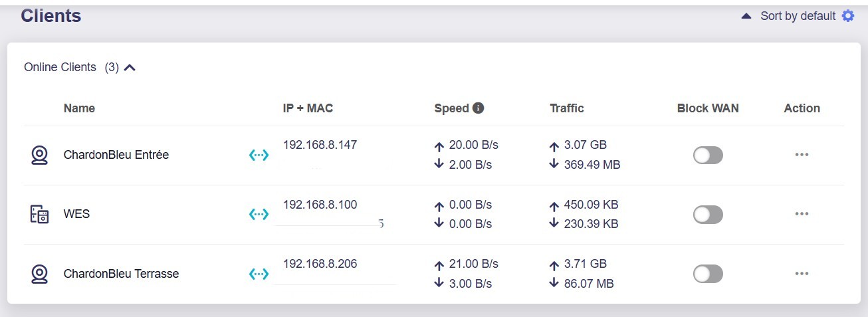Collapse the Online Clients section
868x317 pixels.
130,67
